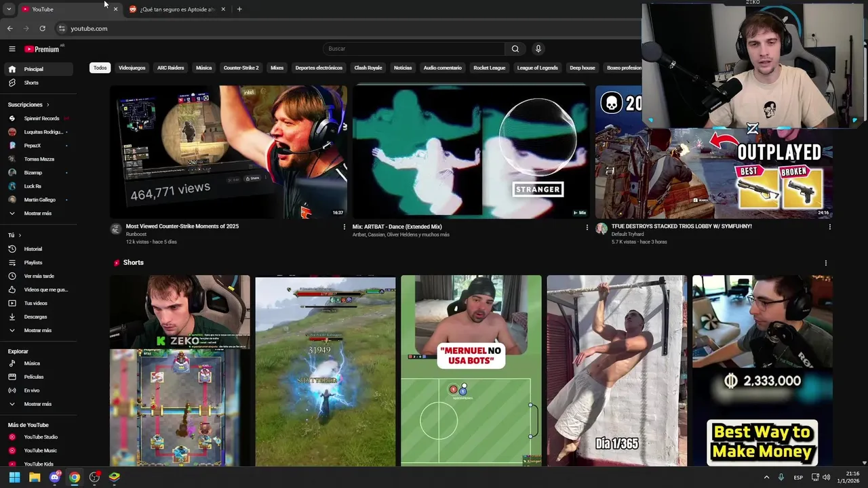
Task: Expand Mostrar más under Suscripciones
Action: click(x=37, y=213)
